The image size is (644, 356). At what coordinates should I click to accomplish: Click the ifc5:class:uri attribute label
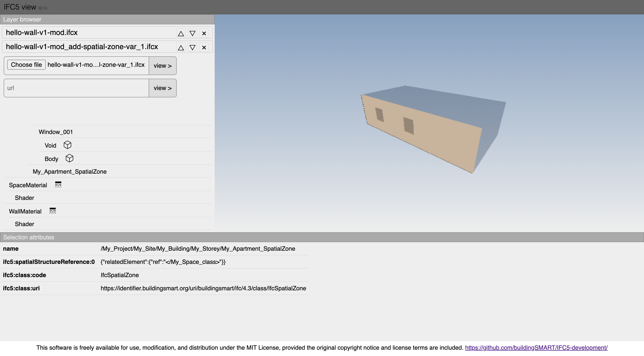(21, 288)
